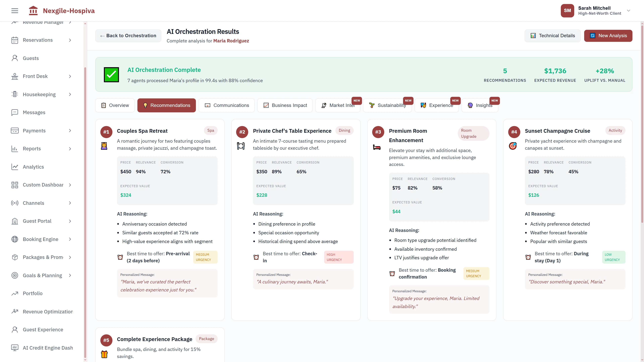Click the AI Credit Engine Dash icon
The image size is (644, 362).
point(14,348)
